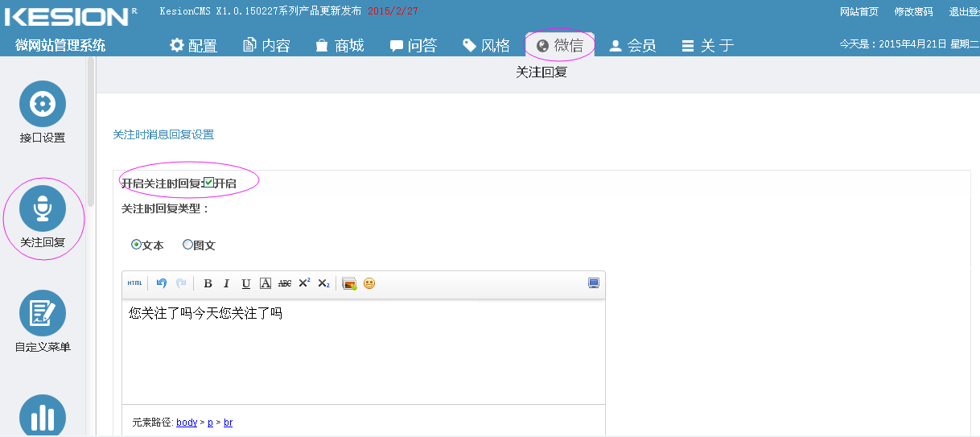This screenshot has height=437, width=980.
Task: Apply superscript formatting
Action: pos(304,283)
